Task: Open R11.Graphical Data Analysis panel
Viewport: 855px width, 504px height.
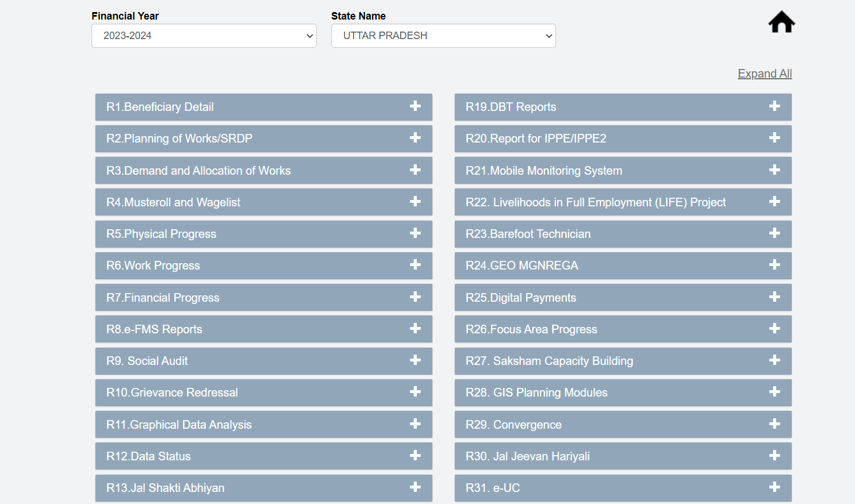Action: point(179,425)
